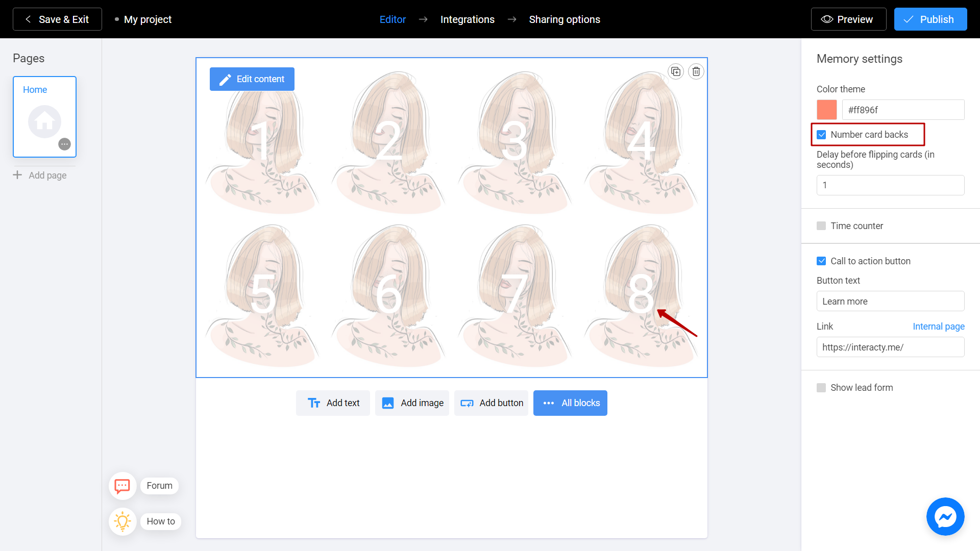
Task: Click the Add image icon button
Action: pos(388,403)
